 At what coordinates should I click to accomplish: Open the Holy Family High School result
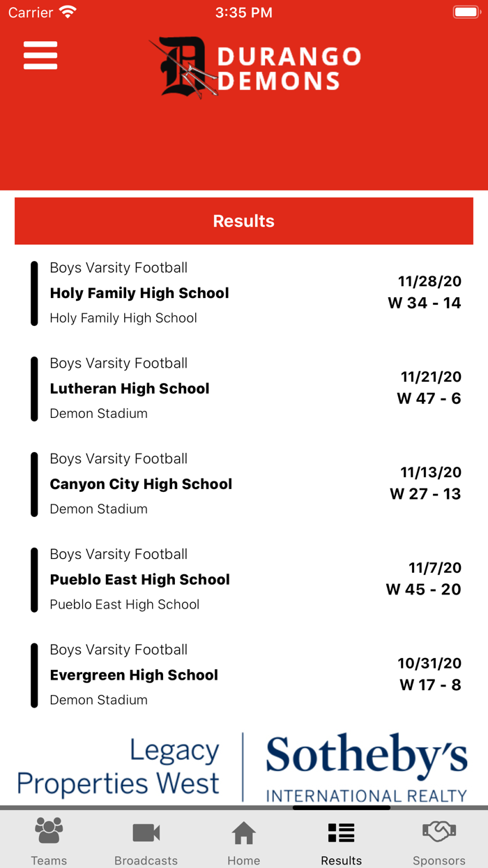point(244,293)
